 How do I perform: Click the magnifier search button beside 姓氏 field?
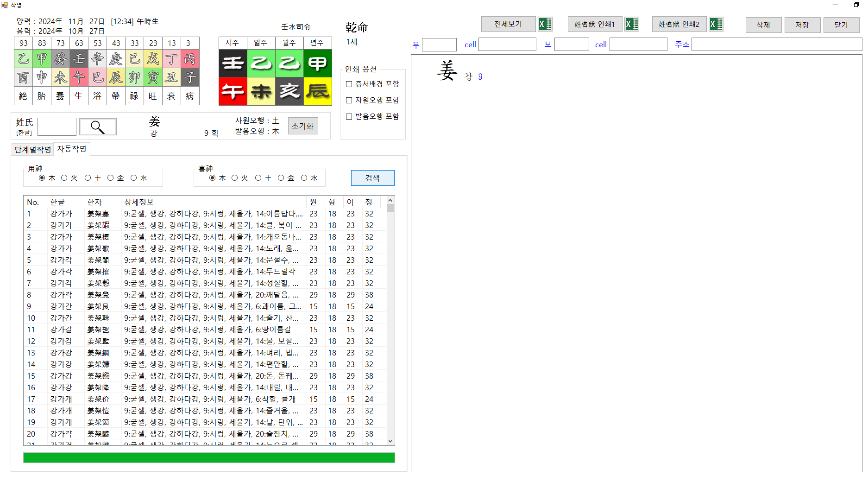[98, 127]
